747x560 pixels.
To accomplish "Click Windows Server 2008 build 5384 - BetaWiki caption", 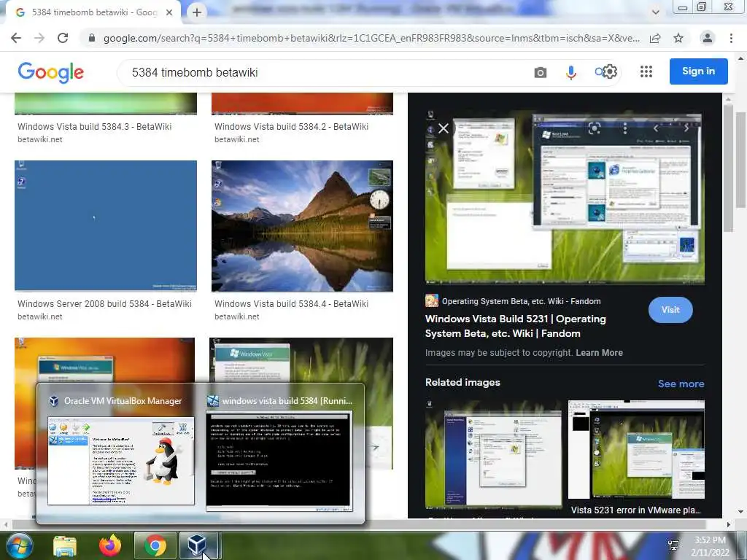I will pos(104,304).
